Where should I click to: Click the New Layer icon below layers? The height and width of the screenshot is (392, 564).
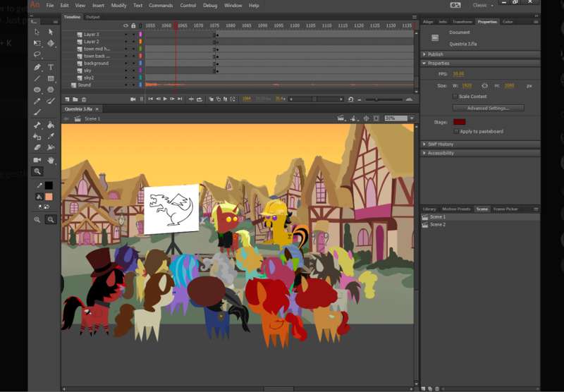[x=67, y=99]
